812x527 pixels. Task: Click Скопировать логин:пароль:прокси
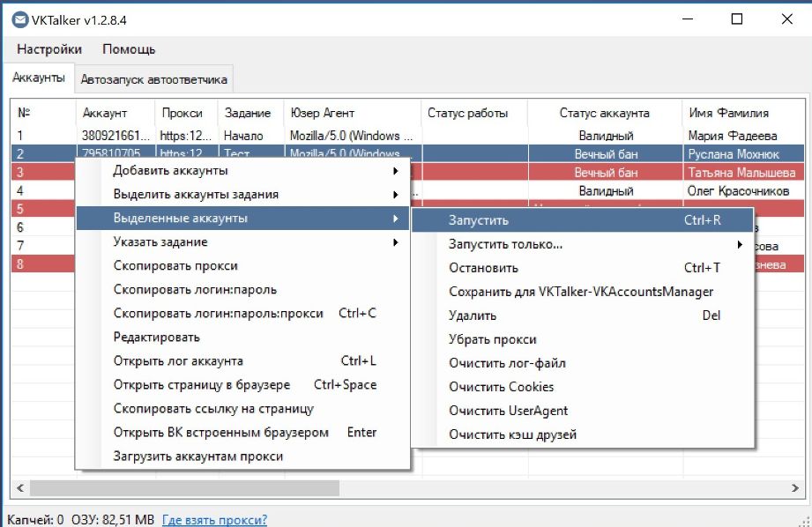click(219, 313)
